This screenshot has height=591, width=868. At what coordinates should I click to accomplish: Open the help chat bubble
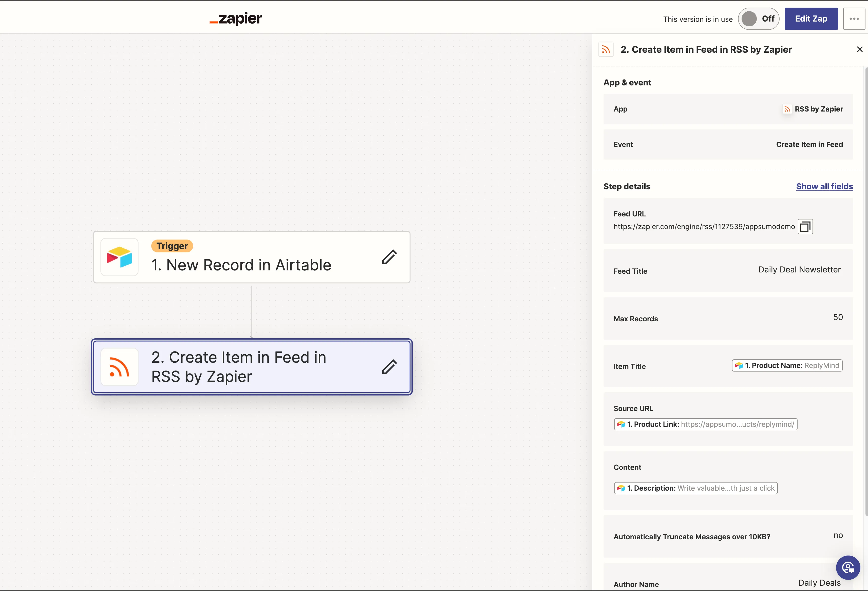click(848, 567)
